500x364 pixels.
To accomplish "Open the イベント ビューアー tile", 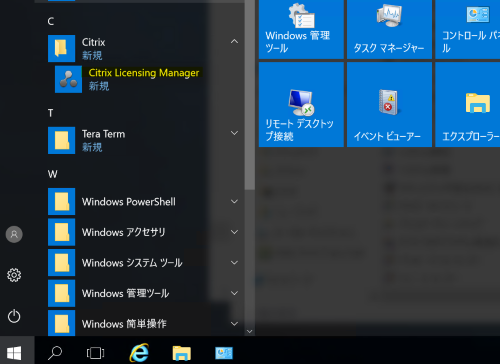I will coord(389,105).
